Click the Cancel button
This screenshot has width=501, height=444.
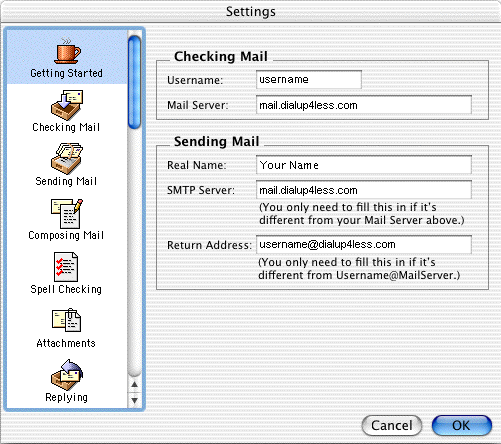pyautogui.click(x=392, y=425)
